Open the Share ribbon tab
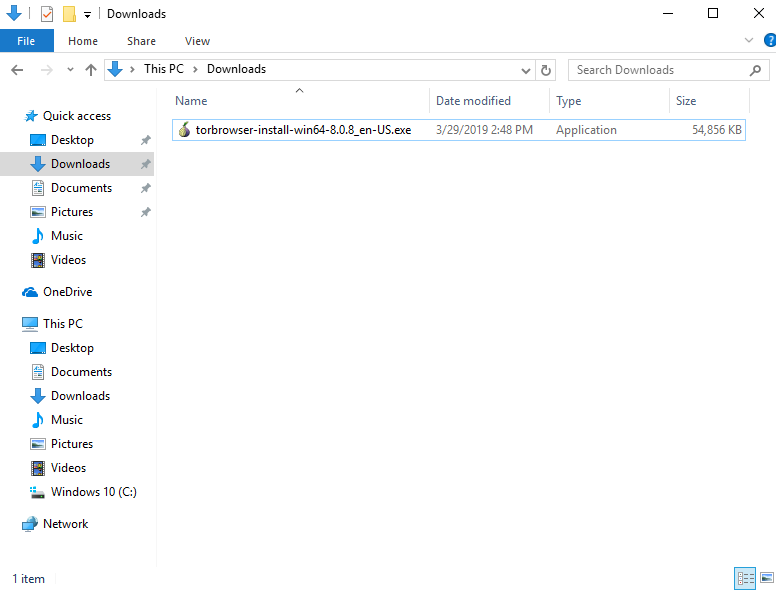 (141, 41)
